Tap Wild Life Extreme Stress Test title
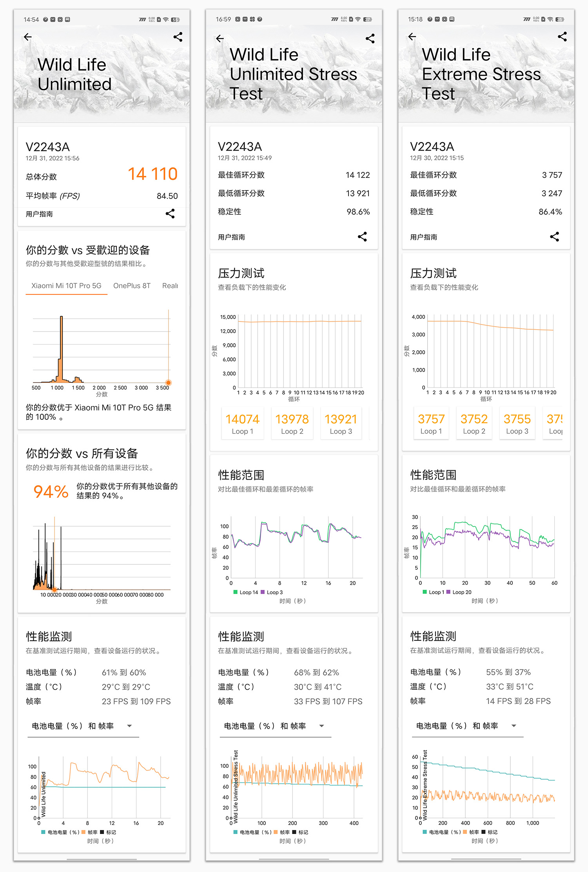The height and width of the screenshot is (872, 588). [x=481, y=74]
